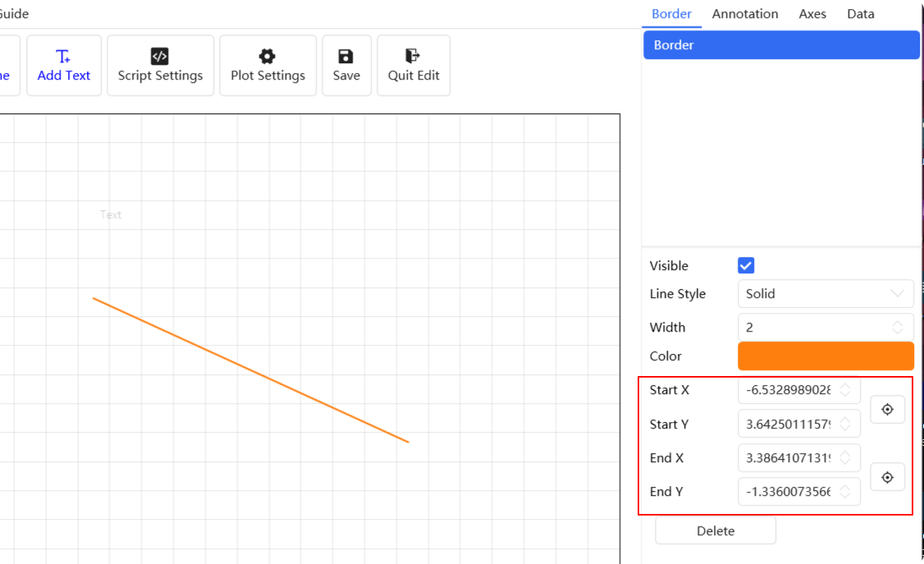Click the Quit Edit exit icon
The height and width of the screenshot is (564, 924).
pos(413,56)
